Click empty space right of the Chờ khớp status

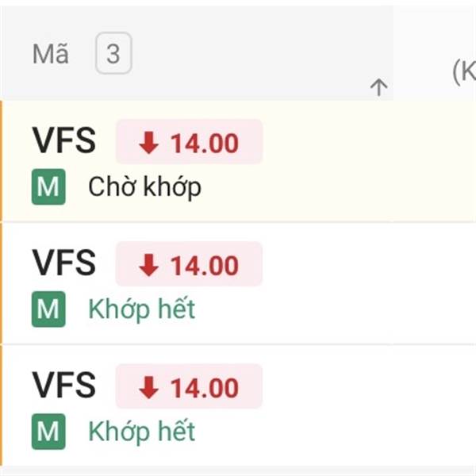pyautogui.click(x=317, y=187)
